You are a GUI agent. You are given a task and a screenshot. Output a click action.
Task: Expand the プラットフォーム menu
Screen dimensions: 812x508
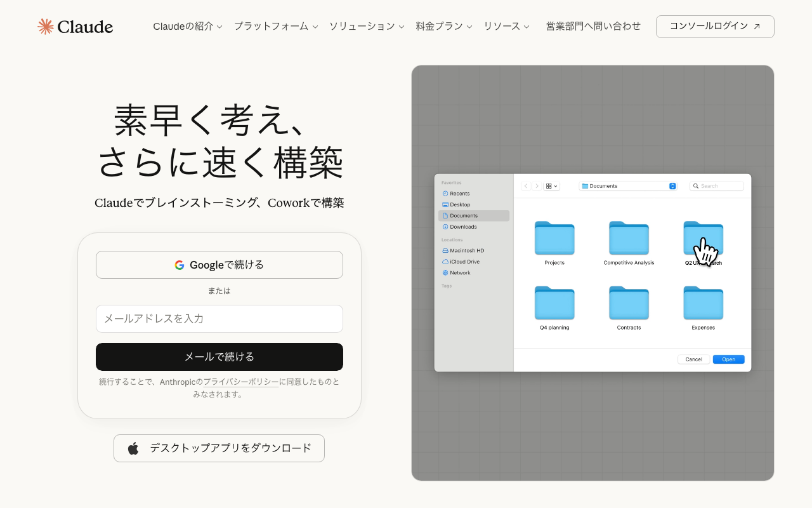(276, 27)
